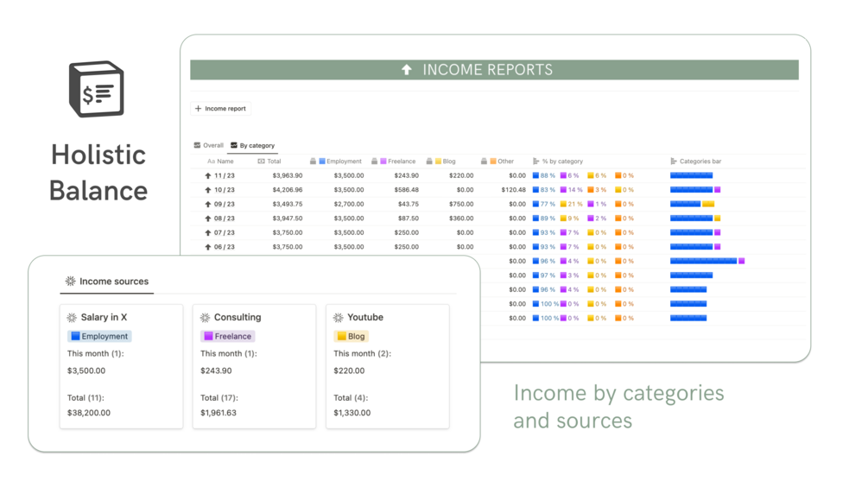
Task: Click the Employment column header
Action: [336, 162]
